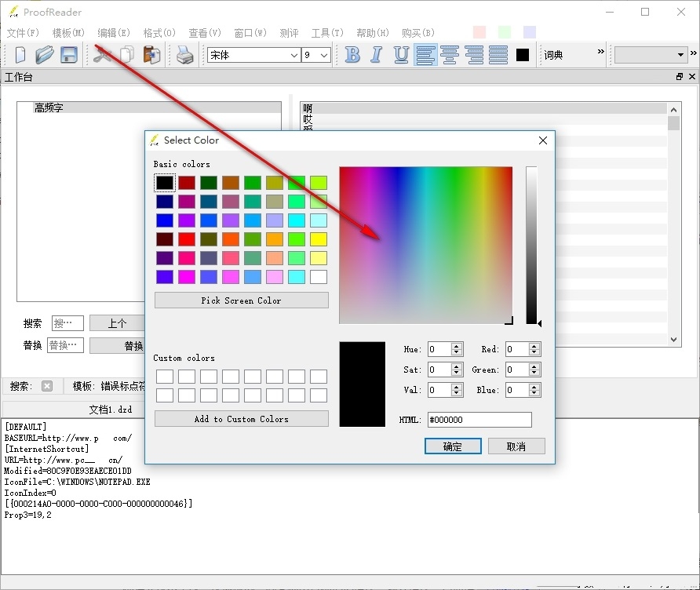The width and height of the screenshot is (700, 590).
Task: Apply center text alignment
Action: pos(450,55)
